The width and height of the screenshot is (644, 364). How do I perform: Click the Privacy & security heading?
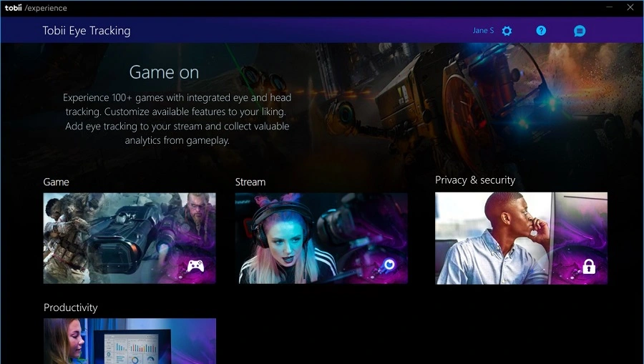point(475,180)
